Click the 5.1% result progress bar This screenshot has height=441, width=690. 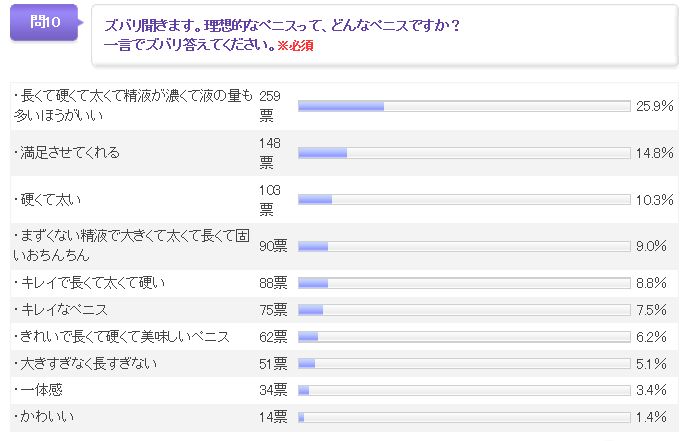pos(464,363)
